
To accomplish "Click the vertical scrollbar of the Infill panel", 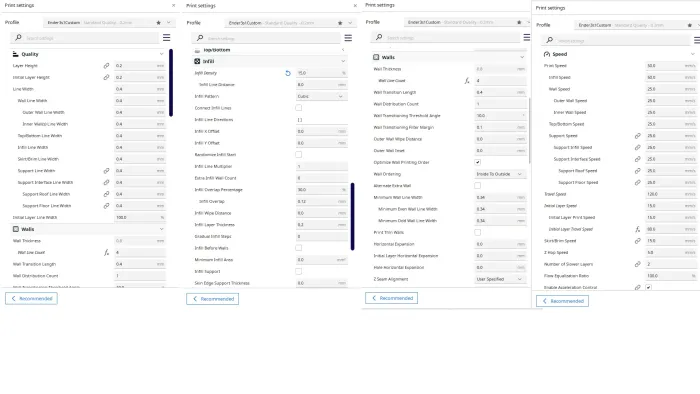I will 352,216.
